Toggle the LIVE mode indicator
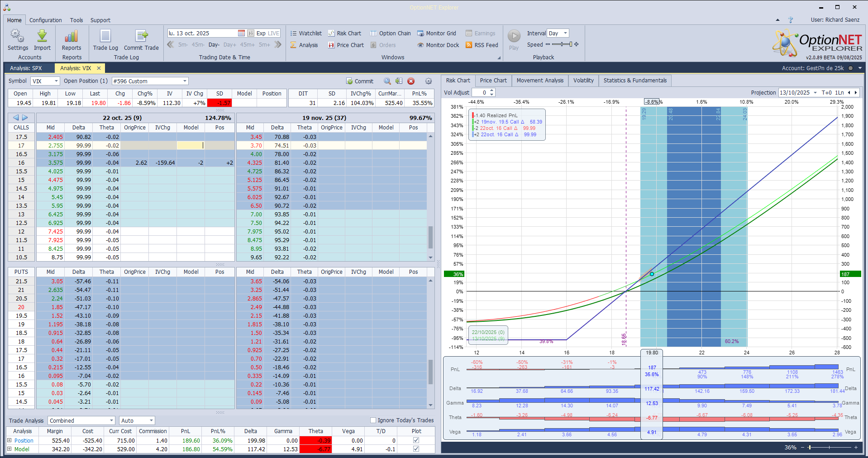 pyautogui.click(x=274, y=33)
